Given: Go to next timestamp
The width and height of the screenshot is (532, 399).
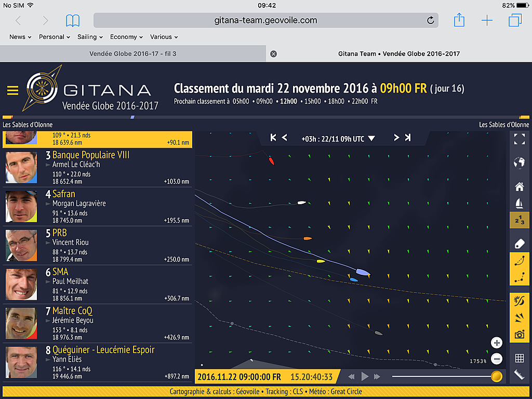Looking at the screenshot, I should pos(396,137).
